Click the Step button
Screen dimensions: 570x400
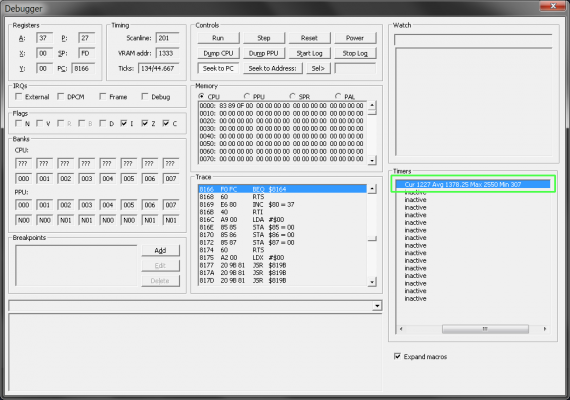click(264, 38)
